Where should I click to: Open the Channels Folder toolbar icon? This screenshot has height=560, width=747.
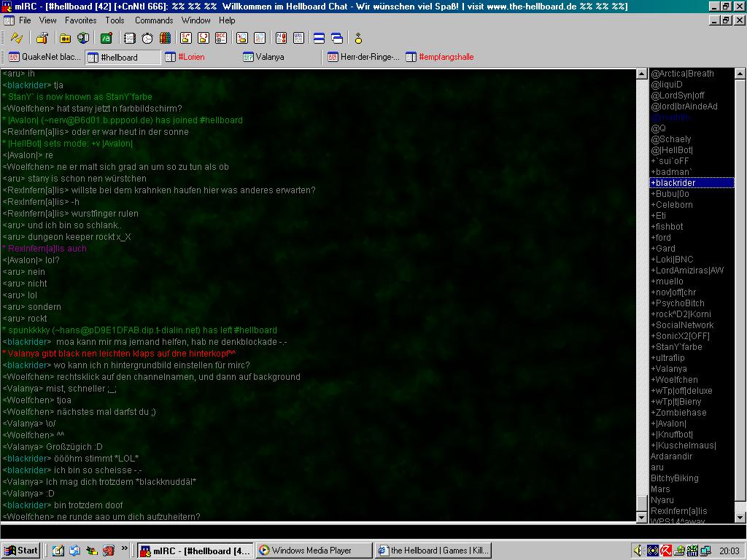66,38
